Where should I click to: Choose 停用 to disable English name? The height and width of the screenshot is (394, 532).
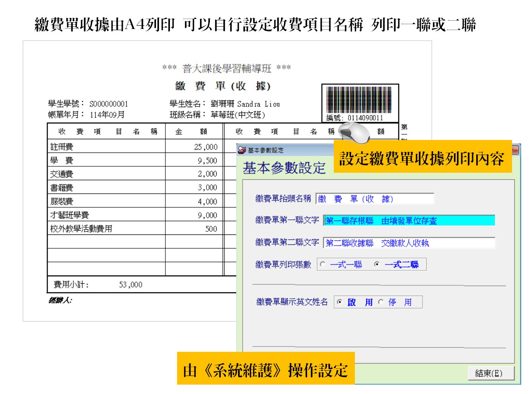[381, 302]
